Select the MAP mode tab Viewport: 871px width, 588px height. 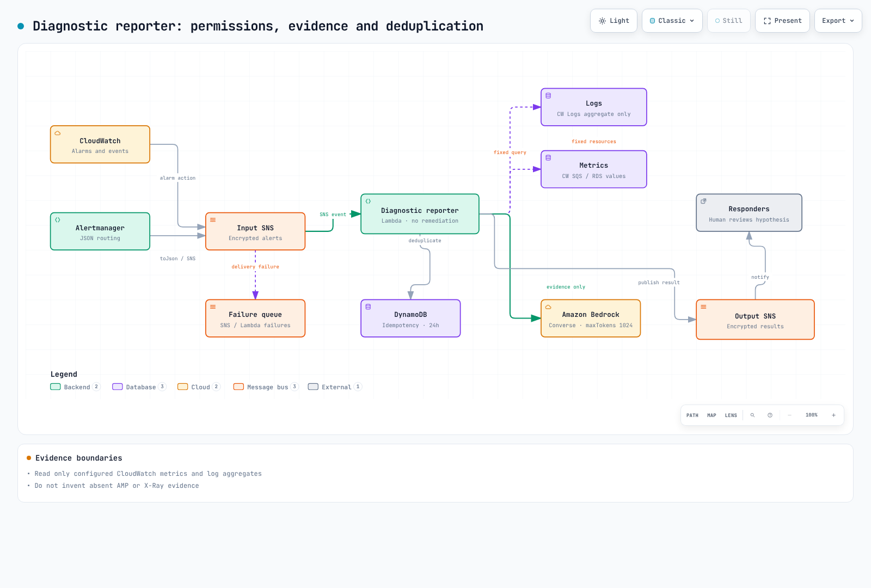pos(711,415)
